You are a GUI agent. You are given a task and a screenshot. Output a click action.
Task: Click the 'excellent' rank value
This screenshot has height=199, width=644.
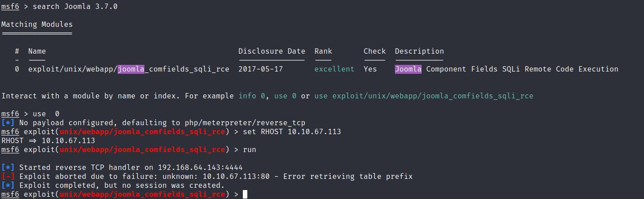pos(334,69)
